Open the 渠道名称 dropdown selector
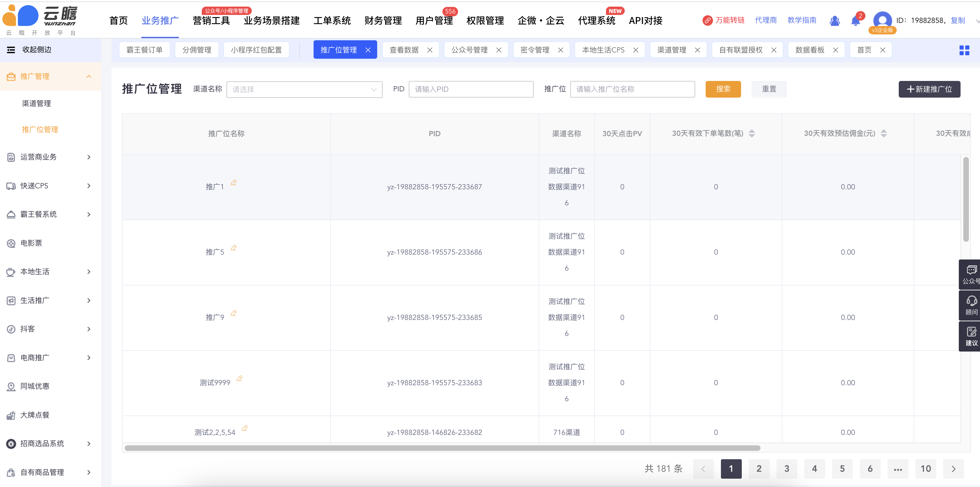980x487 pixels. click(x=304, y=89)
